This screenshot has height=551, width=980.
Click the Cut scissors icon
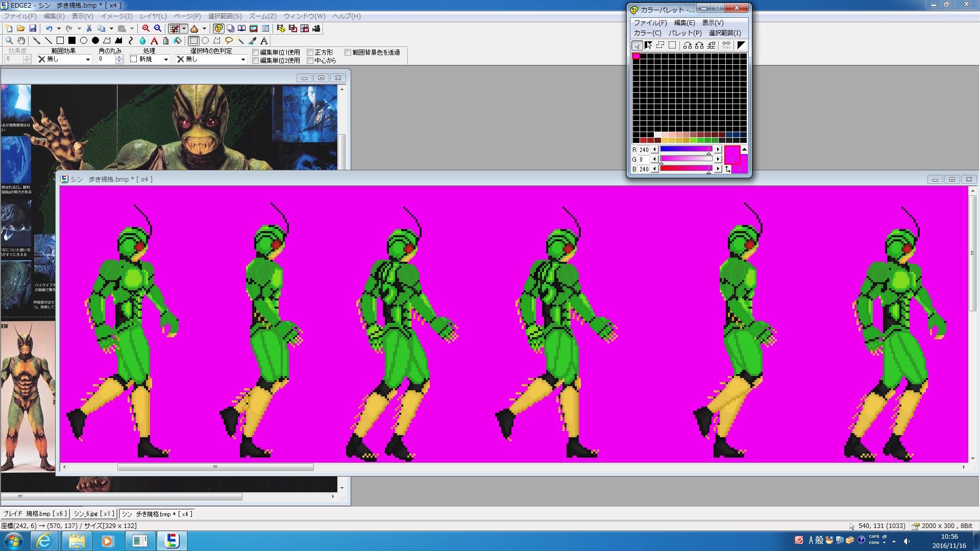click(89, 29)
